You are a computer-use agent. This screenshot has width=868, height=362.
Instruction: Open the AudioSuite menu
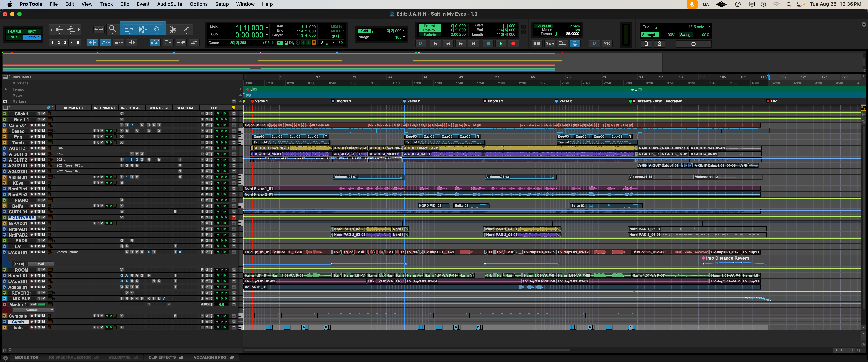169,4
